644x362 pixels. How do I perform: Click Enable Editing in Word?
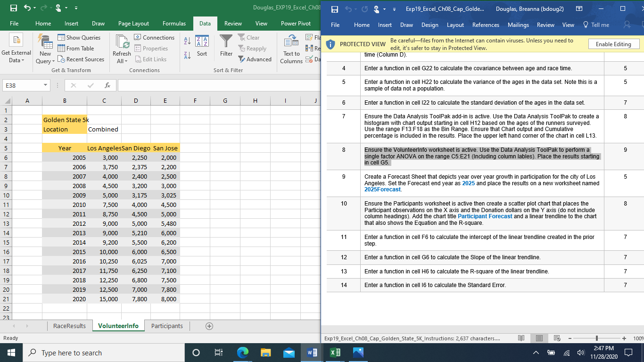[614, 43]
